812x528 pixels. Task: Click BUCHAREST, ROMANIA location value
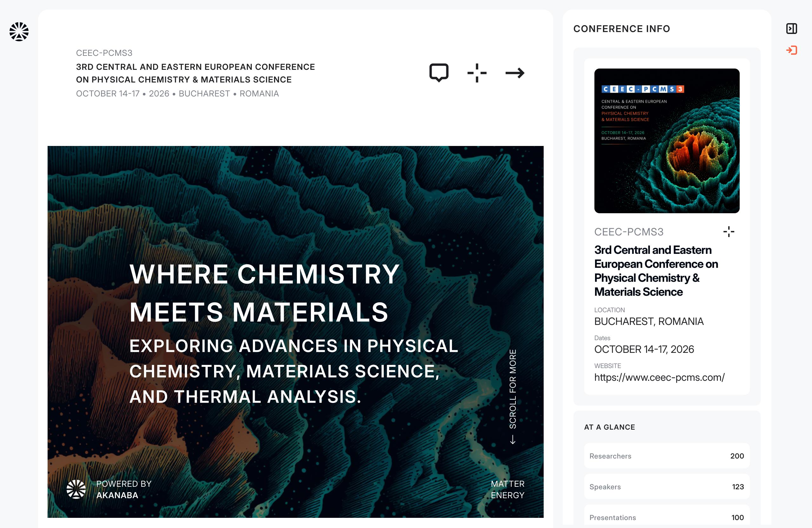tap(649, 321)
